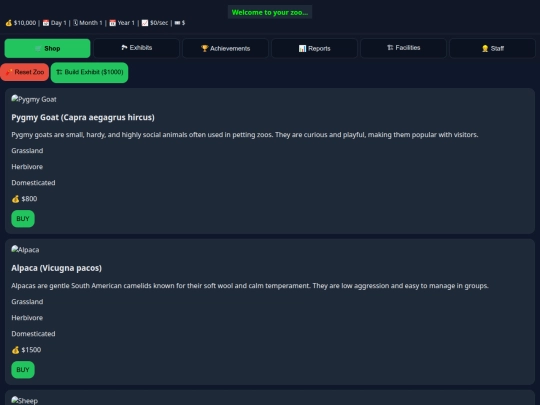Viewport: 540px width, 405px height.
Task: Go to the Facilities tab
Action: (403, 48)
